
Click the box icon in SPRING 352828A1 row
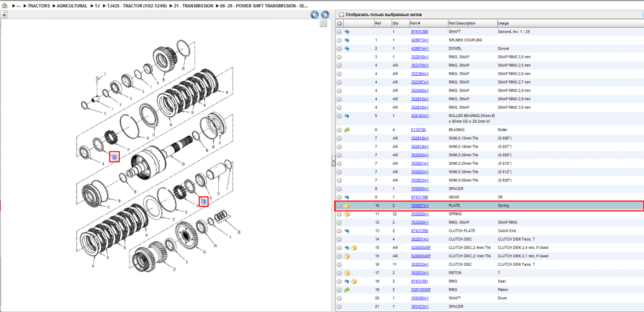click(346, 214)
